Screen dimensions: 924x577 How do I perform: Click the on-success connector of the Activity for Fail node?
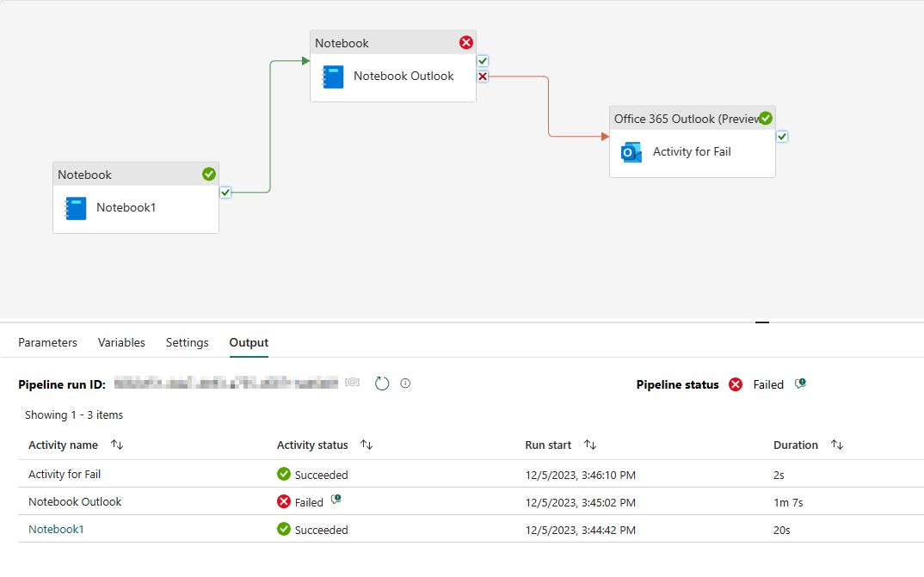tap(782, 137)
